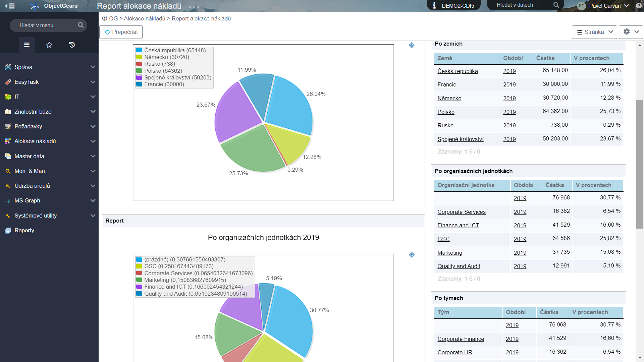Expand the Master data chevron
The height and width of the screenshot is (362, 644).
point(93,156)
